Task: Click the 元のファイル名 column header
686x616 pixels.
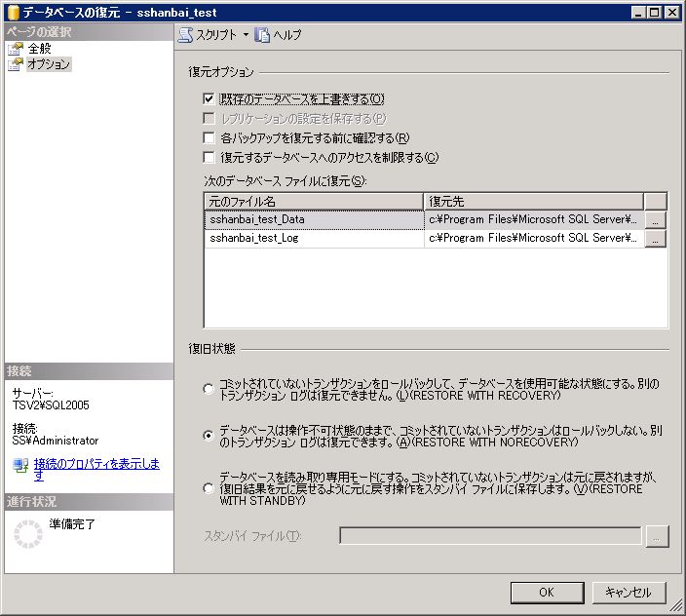Action: [x=314, y=201]
